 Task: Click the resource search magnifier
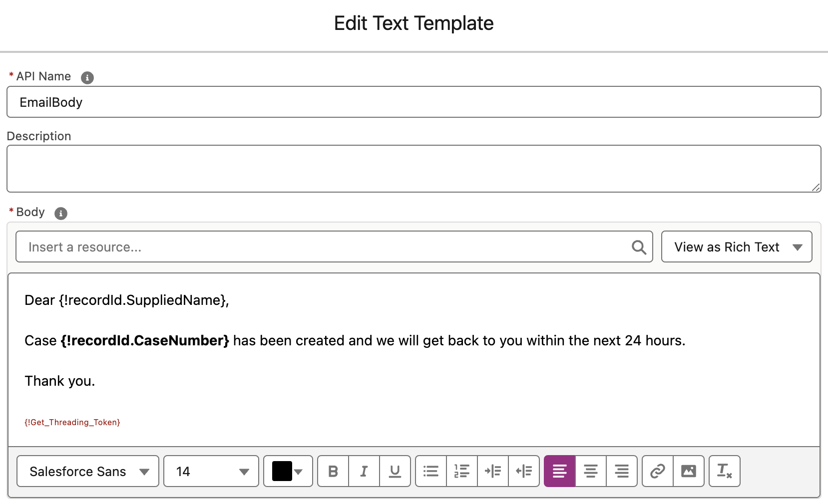639,247
